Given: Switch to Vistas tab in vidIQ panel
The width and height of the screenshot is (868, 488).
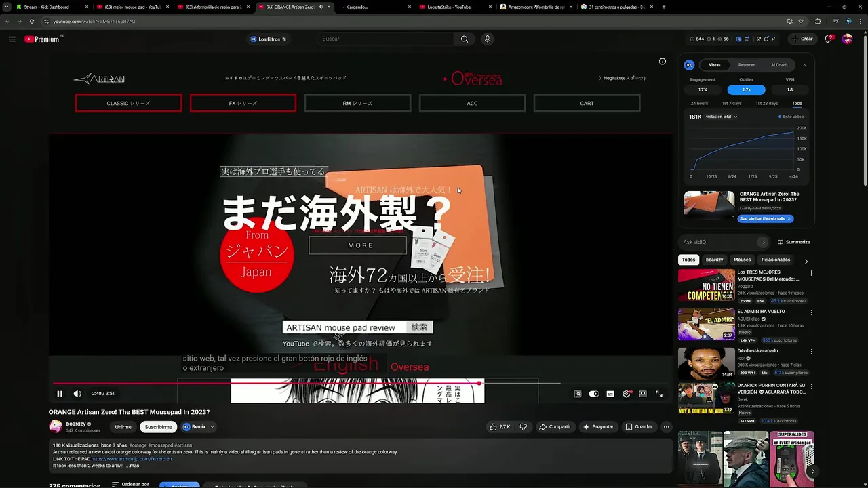Looking at the screenshot, I should 715,65.
